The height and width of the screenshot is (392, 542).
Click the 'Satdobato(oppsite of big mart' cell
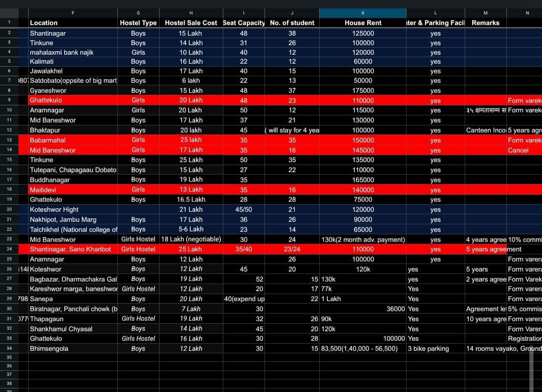tap(73, 80)
